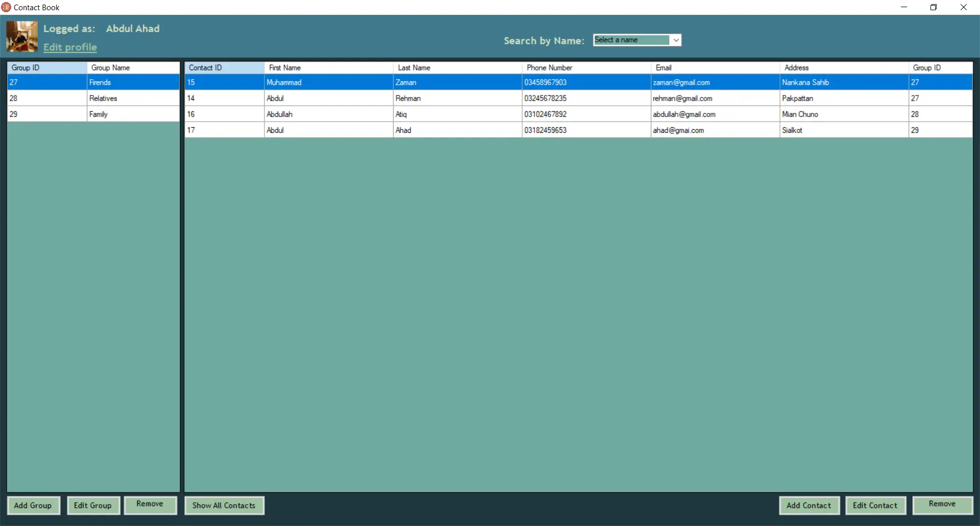Click the Email column header
Screen dimensions: 980x526
pos(716,68)
